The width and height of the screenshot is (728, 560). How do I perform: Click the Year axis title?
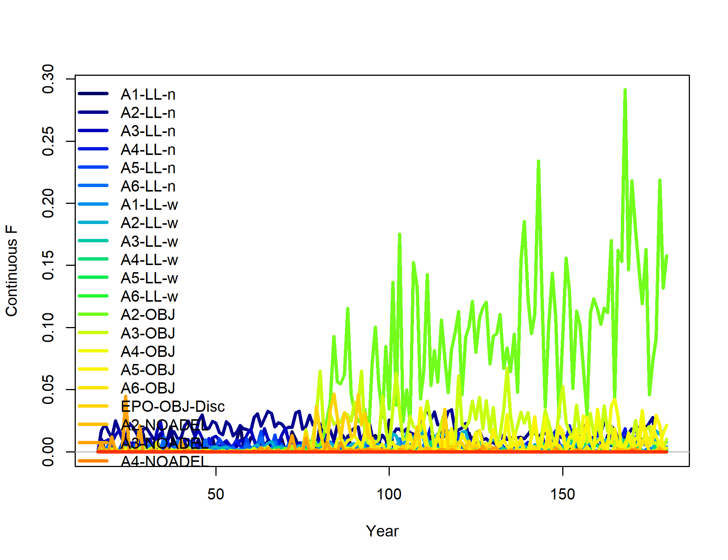382,531
